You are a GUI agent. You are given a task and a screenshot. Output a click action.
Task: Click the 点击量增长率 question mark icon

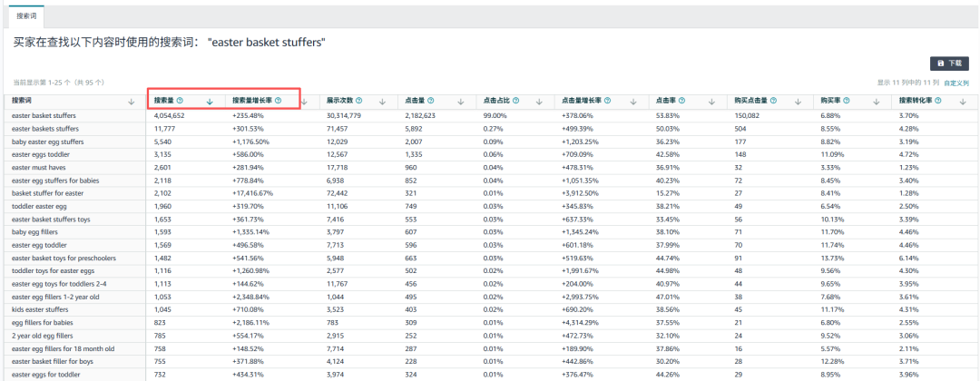pyautogui.click(x=610, y=101)
